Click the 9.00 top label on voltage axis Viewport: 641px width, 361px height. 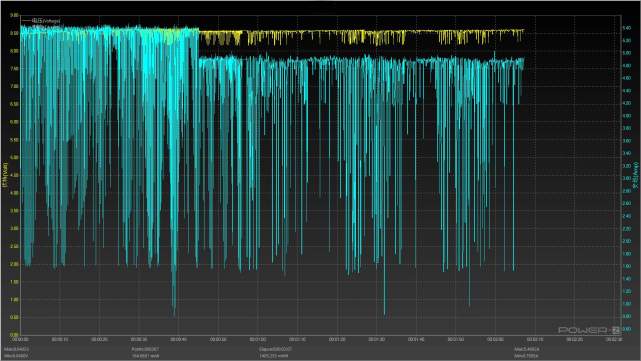(x=14, y=15)
